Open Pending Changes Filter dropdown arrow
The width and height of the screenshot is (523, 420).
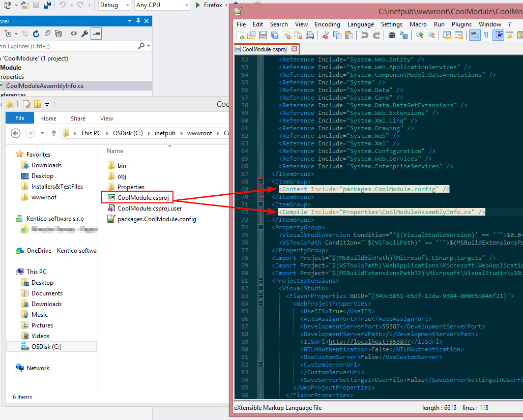tap(16, 34)
